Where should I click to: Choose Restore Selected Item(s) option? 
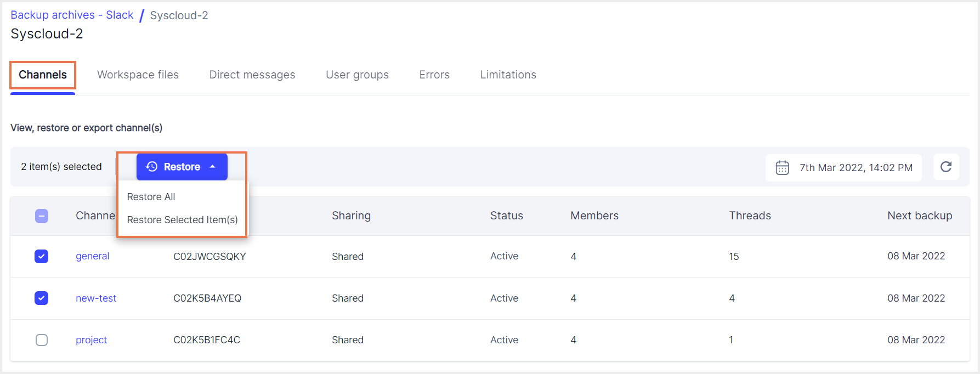[182, 220]
